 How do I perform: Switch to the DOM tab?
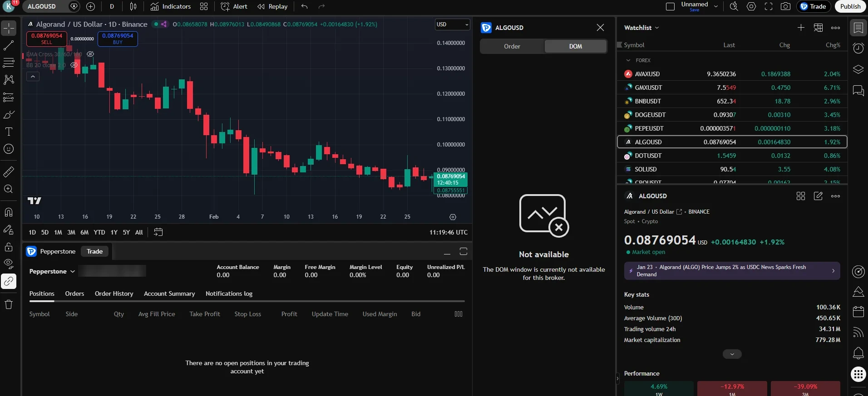(x=575, y=46)
